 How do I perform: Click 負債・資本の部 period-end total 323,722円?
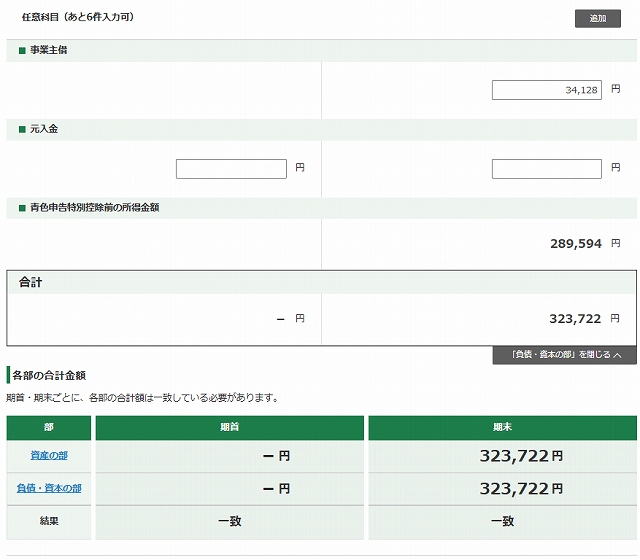520,489
